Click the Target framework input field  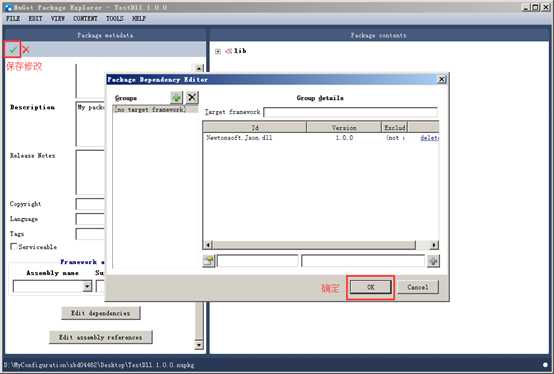click(x=351, y=112)
